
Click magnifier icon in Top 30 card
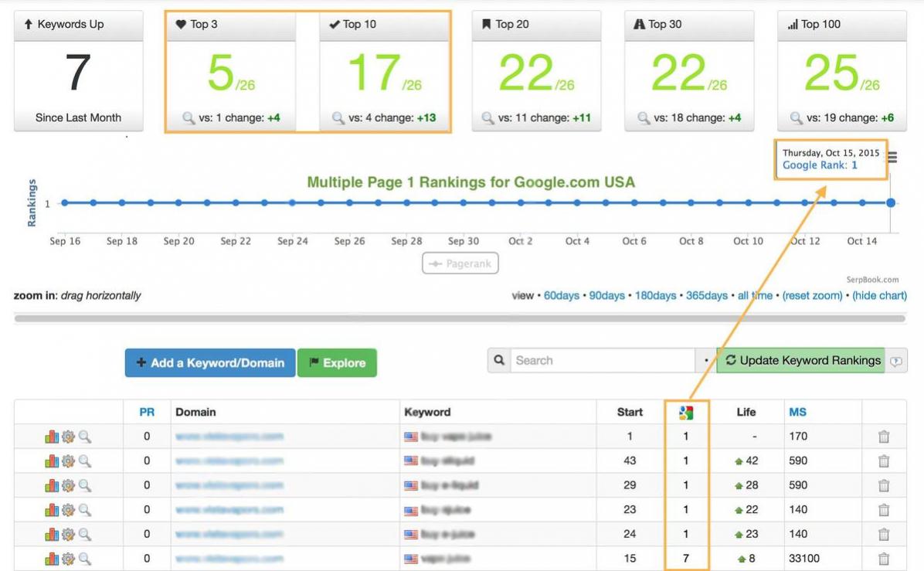coord(644,118)
